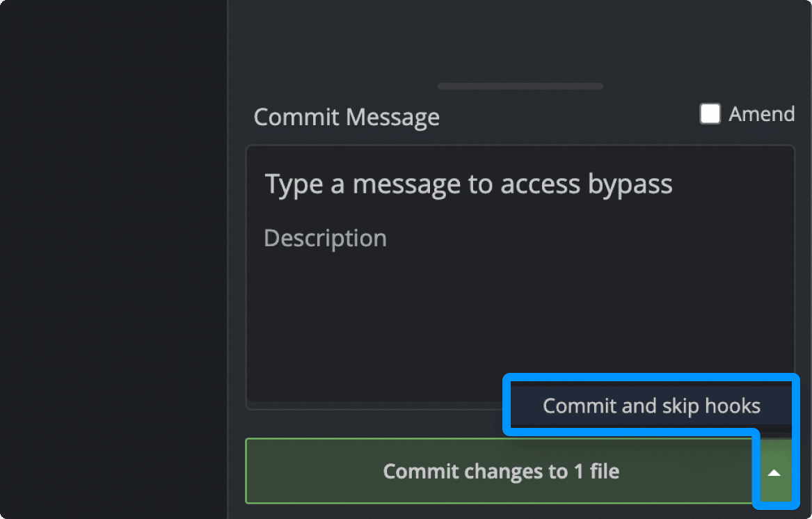Viewport: 812px width, 519px height.
Task: Select Commit and skip hooks option
Action: (651, 406)
